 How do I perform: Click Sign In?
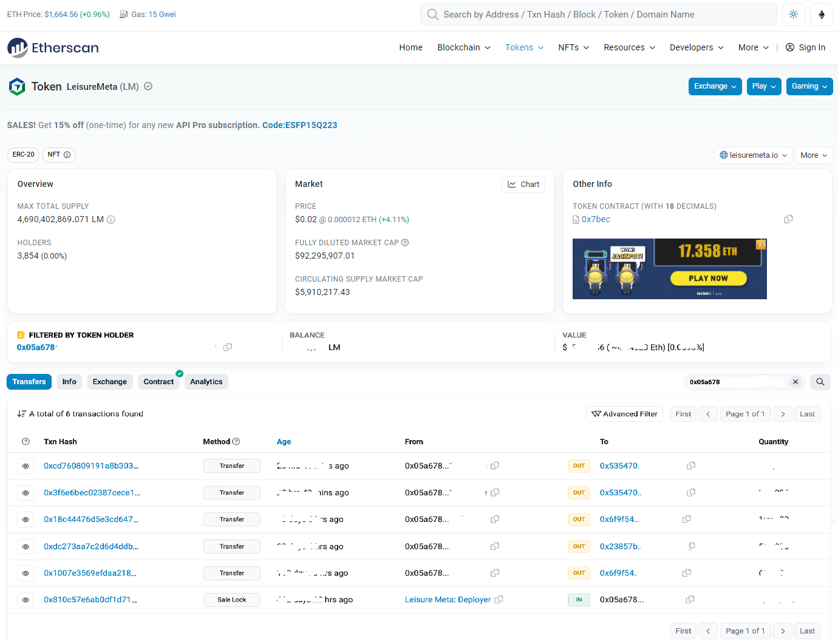coord(805,47)
